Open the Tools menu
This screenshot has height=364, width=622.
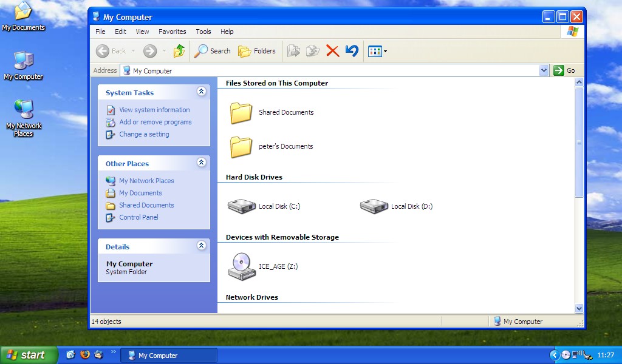point(203,32)
